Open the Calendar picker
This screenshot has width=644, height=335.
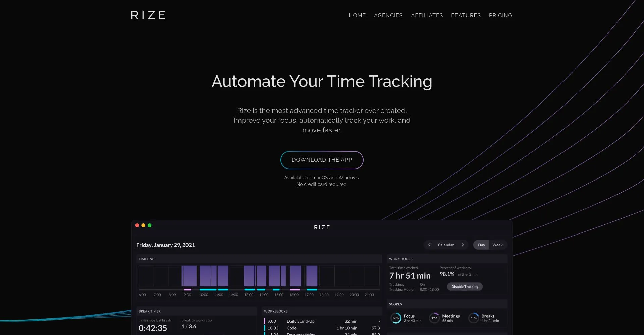[x=446, y=245]
